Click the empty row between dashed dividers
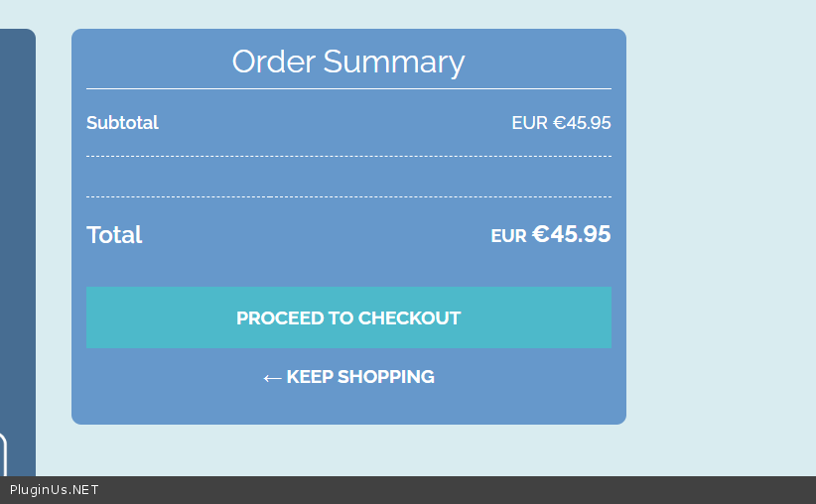 [x=348, y=177]
